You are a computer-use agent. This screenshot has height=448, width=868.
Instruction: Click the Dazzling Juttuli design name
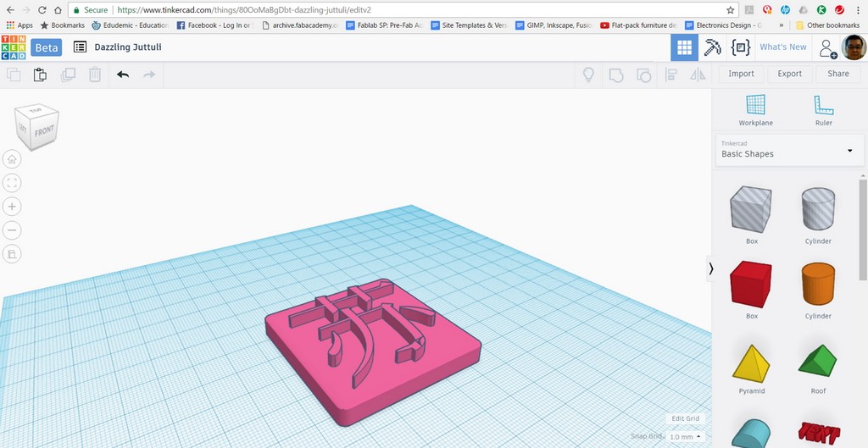[x=128, y=47]
